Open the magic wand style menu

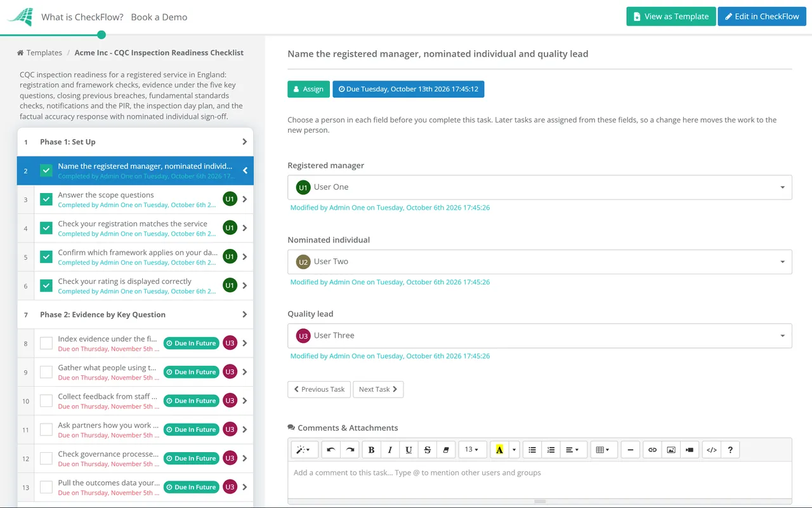point(304,450)
